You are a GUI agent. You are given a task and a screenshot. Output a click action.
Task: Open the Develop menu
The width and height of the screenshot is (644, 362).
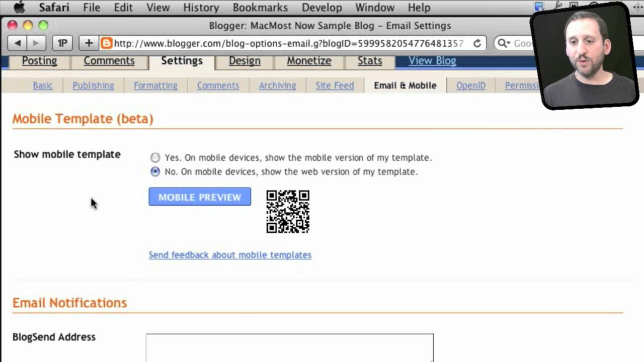point(321,8)
